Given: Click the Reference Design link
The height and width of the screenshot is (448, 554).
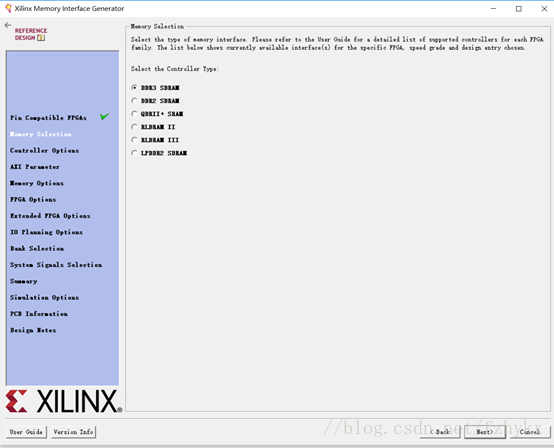Looking at the screenshot, I should tap(31, 34).
